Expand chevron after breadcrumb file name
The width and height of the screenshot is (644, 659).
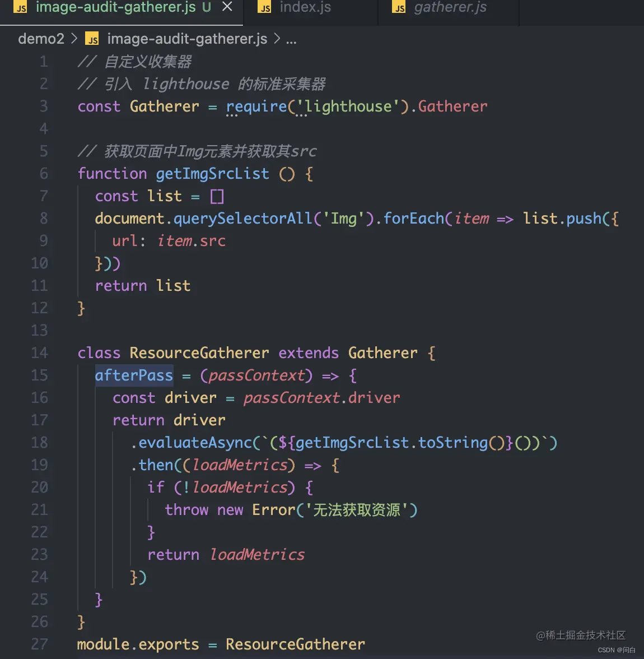click(x=277, y=38)
